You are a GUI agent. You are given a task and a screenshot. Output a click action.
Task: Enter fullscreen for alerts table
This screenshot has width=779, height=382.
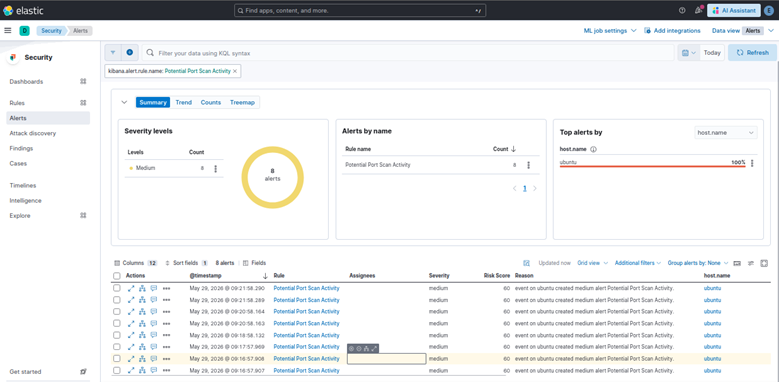point(764,263)
